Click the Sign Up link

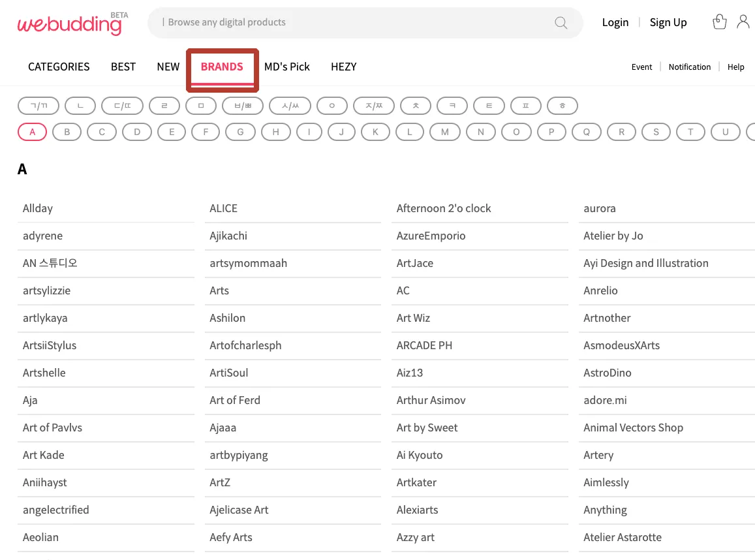[x=668, y=23]
